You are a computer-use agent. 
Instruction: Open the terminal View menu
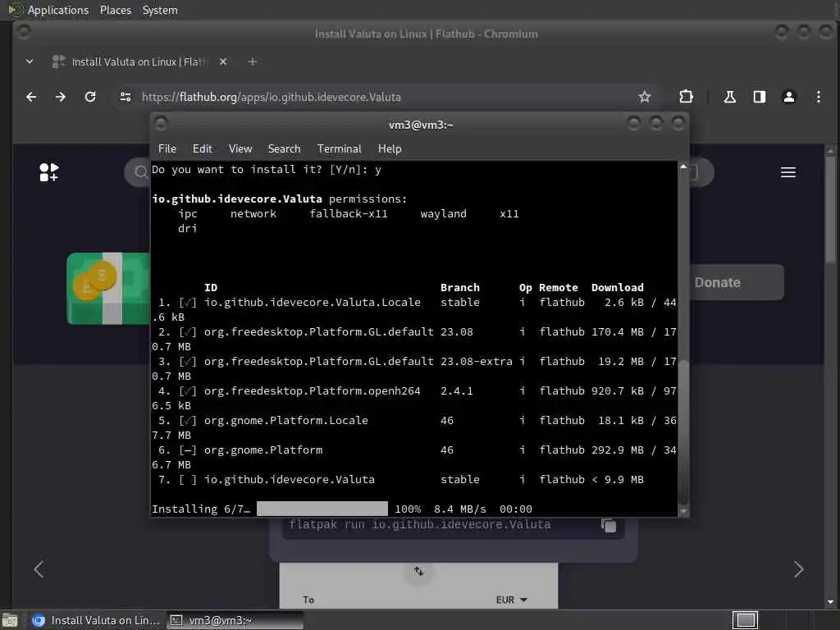(240, 149)
